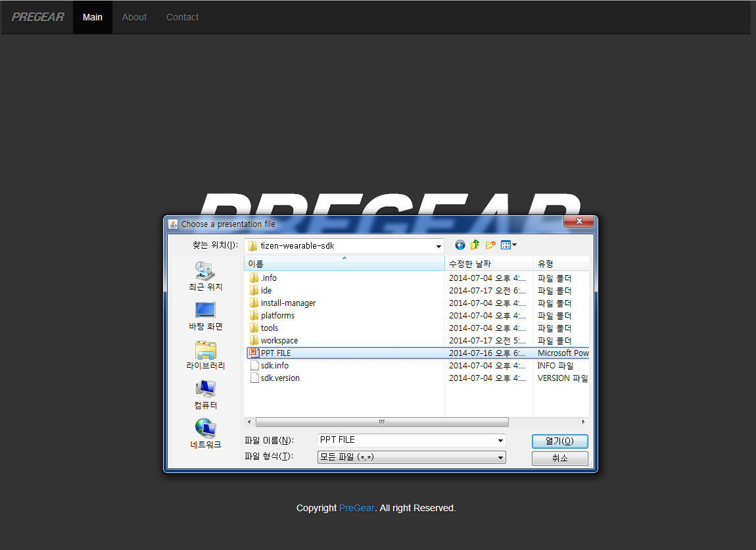Open the Contact navigation tab
The image size is (756, 550).
tap(182, 17)
